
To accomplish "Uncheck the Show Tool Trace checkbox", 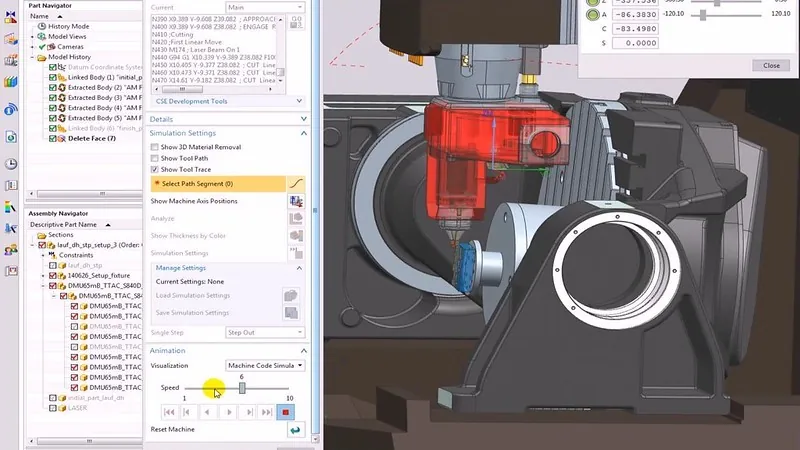I will point(154,170).
